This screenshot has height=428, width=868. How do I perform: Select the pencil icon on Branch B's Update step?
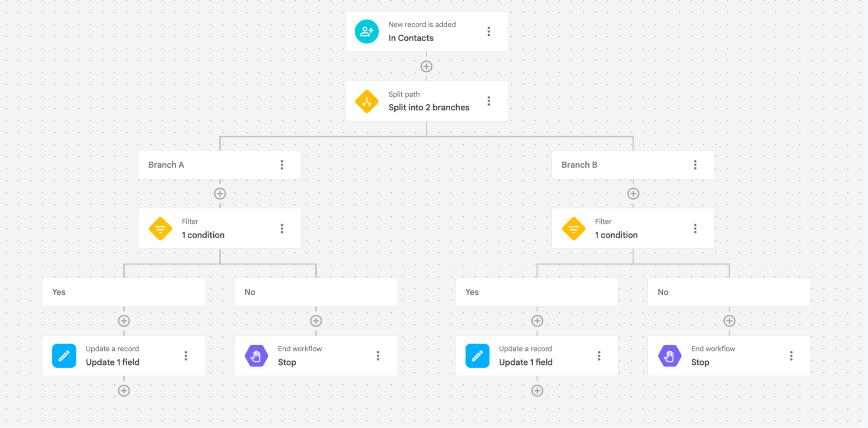477,356
